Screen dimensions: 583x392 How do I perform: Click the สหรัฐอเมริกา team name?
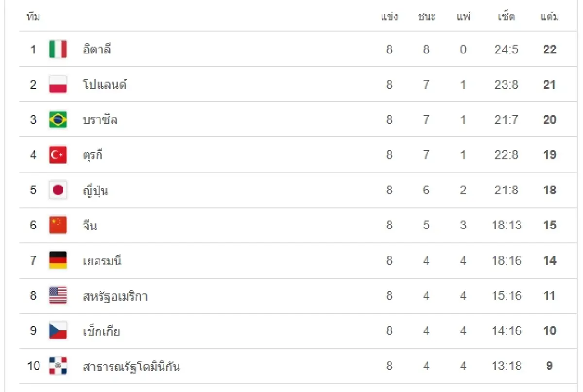115,296
